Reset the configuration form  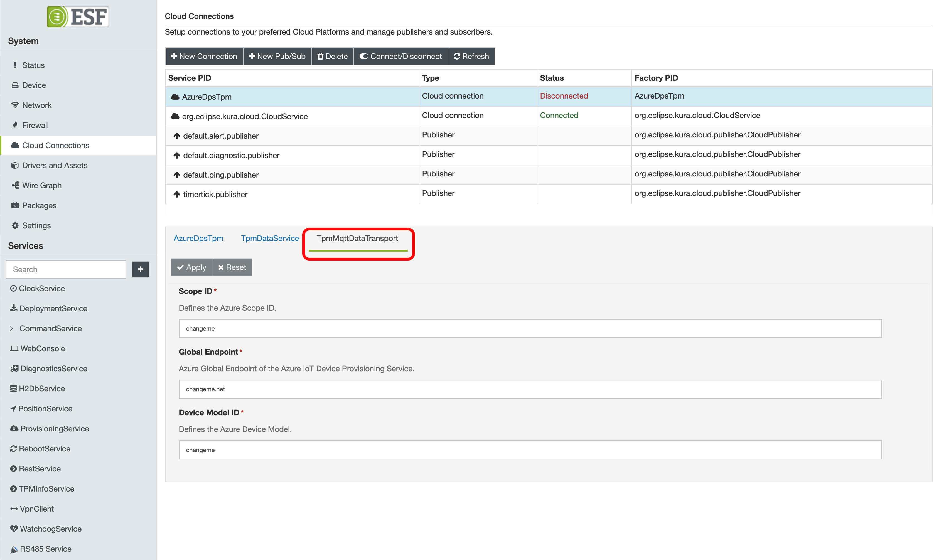(x=232, y=267)
